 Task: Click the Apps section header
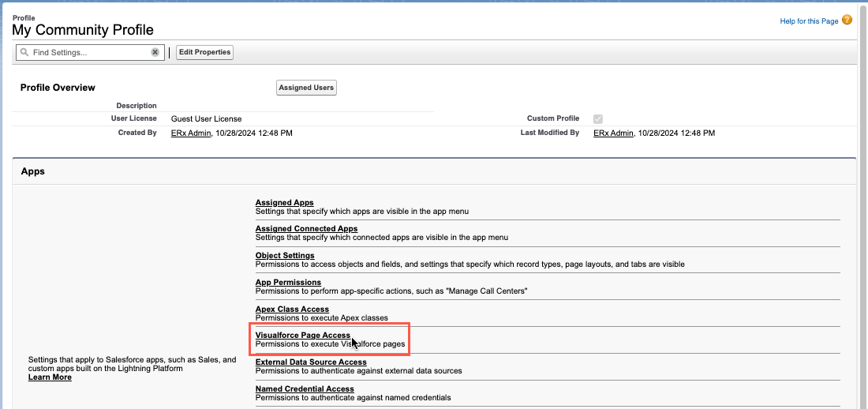click(x=32, y=171)
